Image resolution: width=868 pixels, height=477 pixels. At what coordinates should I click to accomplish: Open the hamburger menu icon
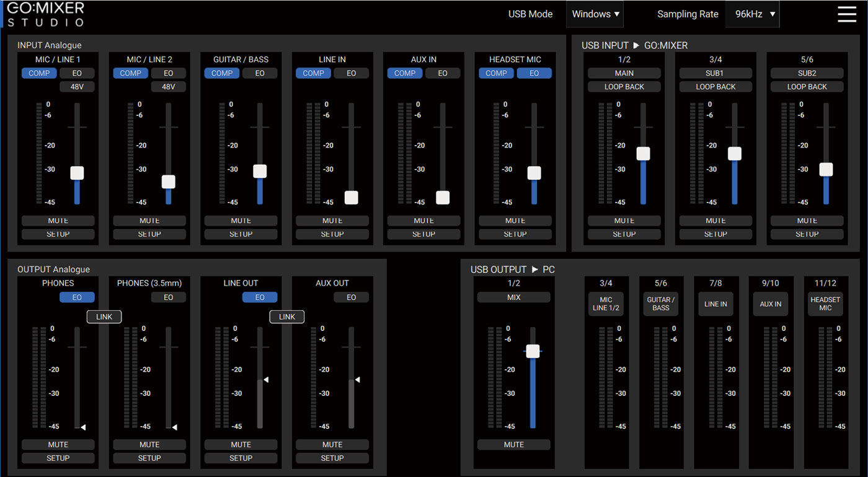coord(846,14)
